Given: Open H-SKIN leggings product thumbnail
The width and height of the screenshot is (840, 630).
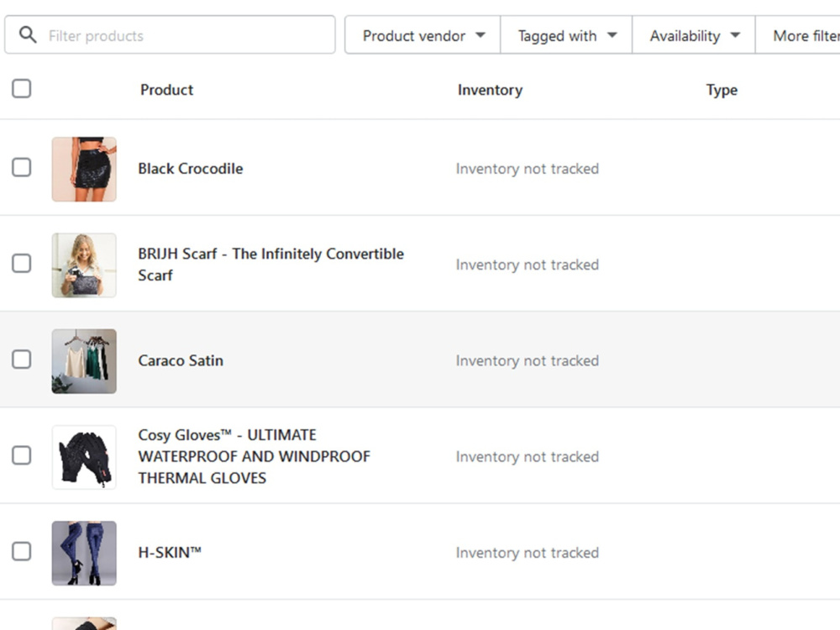Looking at the screenshot, I should coord(84,553).
